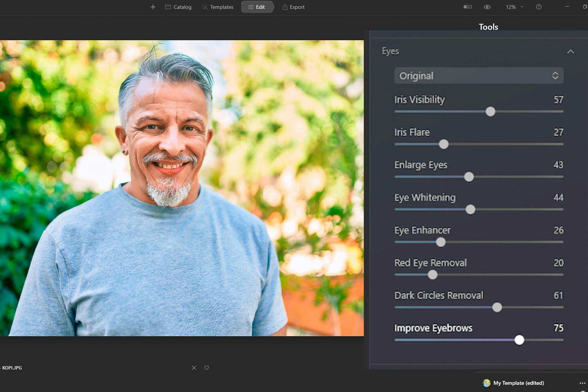
Task: Switch to the Catalog tab
Action: click(178, 7)
